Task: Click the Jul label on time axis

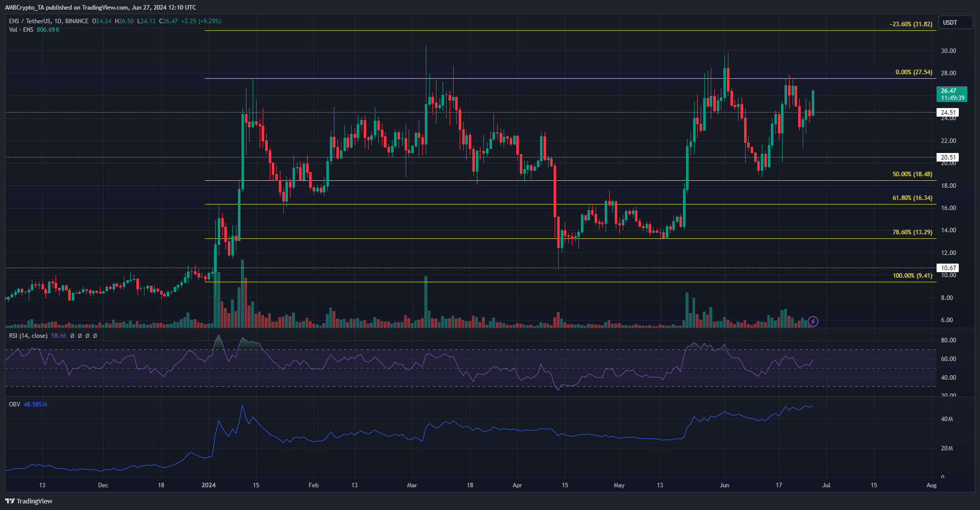Action: (826, 485)
